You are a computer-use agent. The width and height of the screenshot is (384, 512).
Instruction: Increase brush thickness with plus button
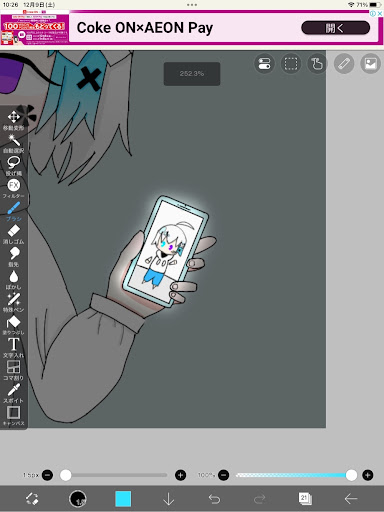point(181,475)
